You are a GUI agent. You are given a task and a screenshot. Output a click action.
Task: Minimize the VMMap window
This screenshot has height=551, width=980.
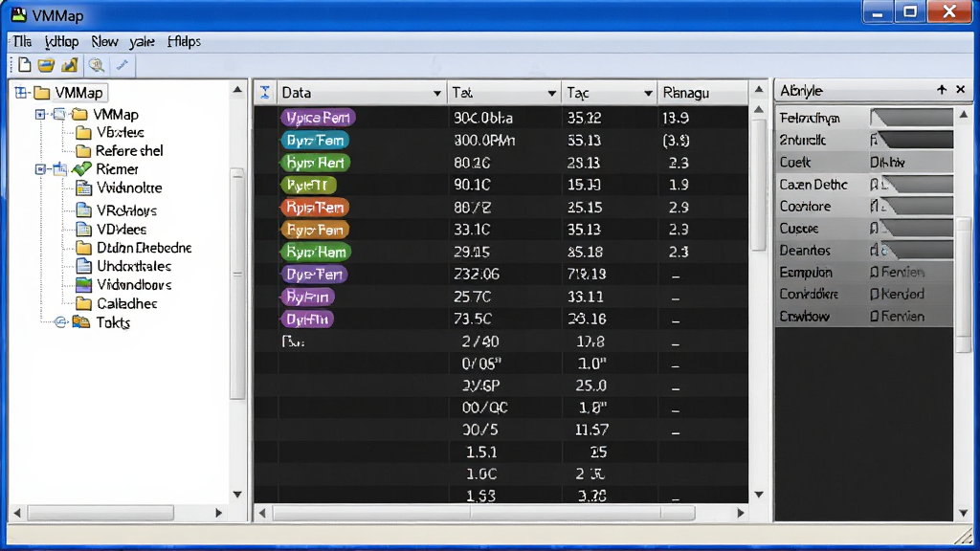[x=878, y=12]
